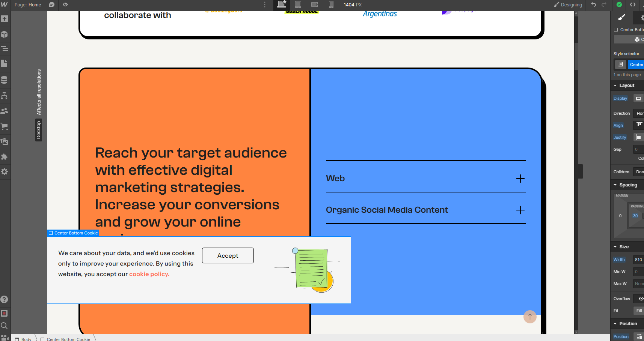
Task: Select Center Bottom Cookie breadcrumb
Action: (x=65, y=339)
